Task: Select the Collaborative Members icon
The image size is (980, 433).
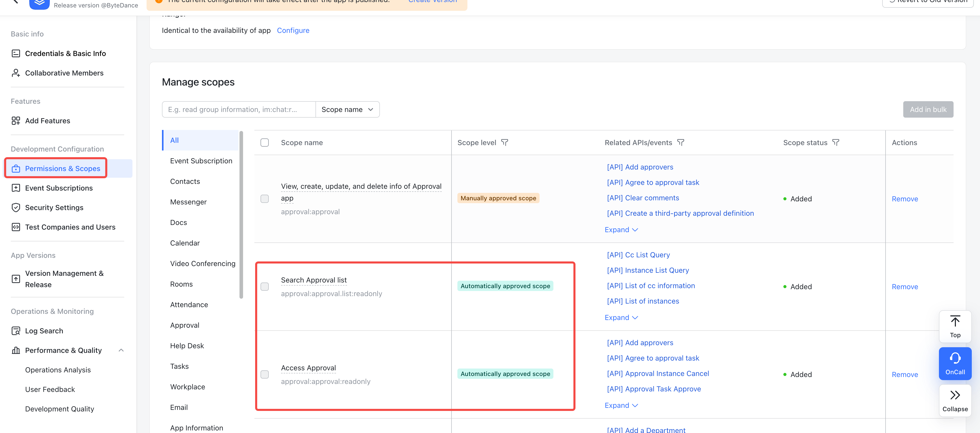Action: point(16,73)
